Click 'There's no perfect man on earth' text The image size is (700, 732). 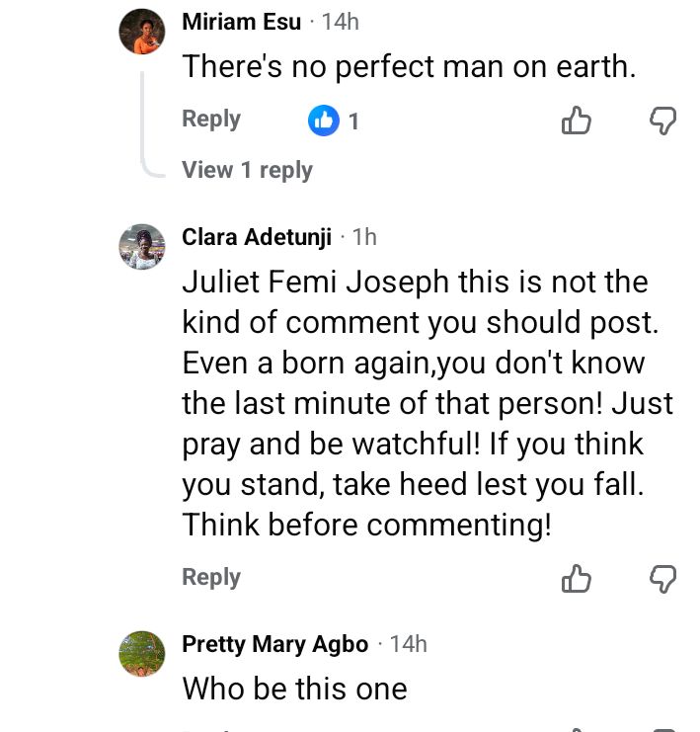[x=408, y=67]
